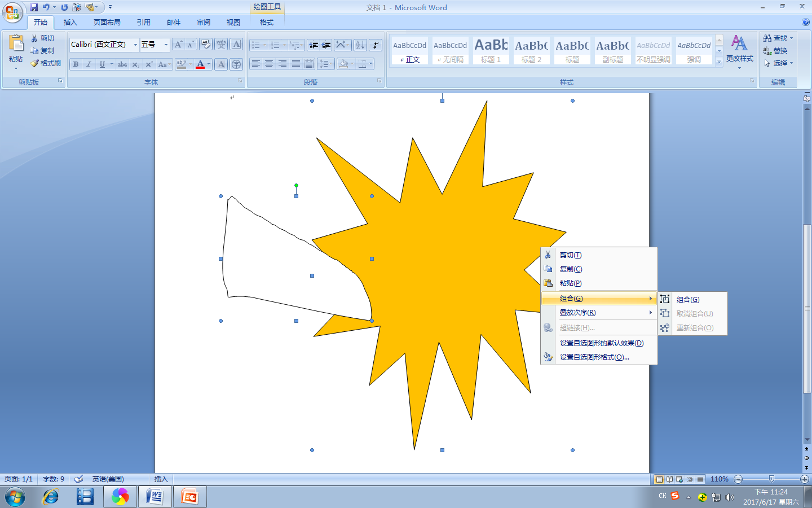Click the Enclose Characters (字) circle icon
This screenshot has width=812, height=508.
(236, 64)
